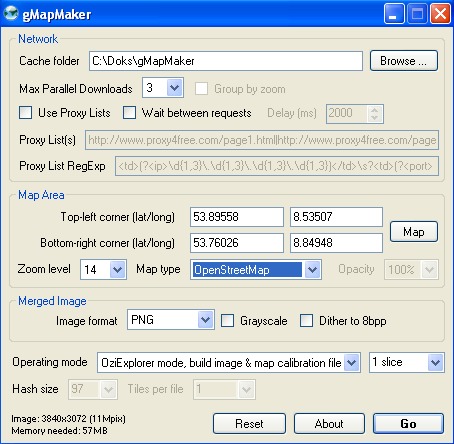Click the Network group label
454x444 pixels.
click(x=38, y=39)
